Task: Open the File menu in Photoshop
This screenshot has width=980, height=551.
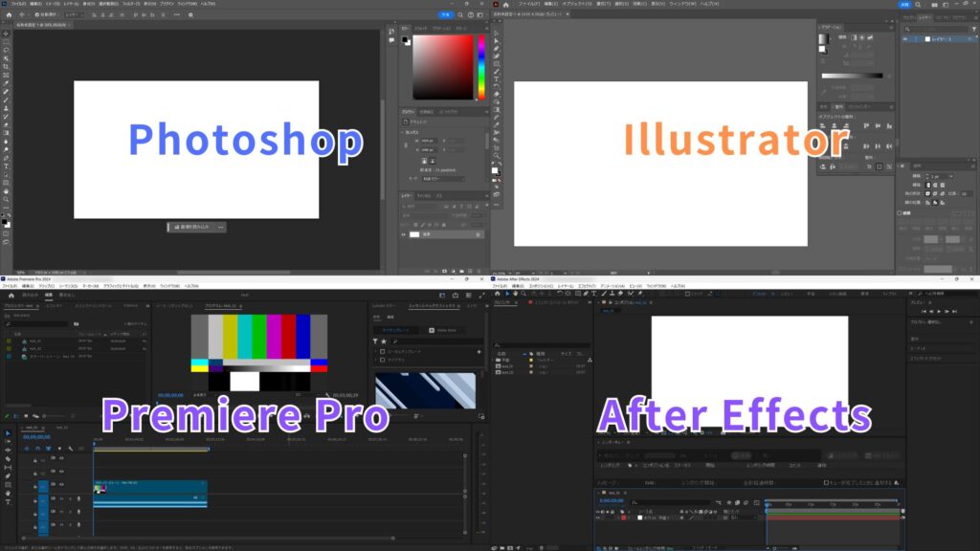Action: (x=18, y=4)
